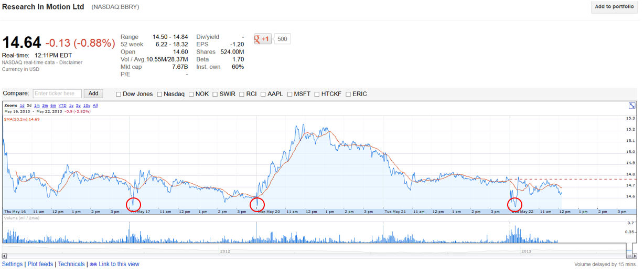This screenshot has width=644, height=272.
Task: Click the timeline range slider handle
Action: pos(629,256)
